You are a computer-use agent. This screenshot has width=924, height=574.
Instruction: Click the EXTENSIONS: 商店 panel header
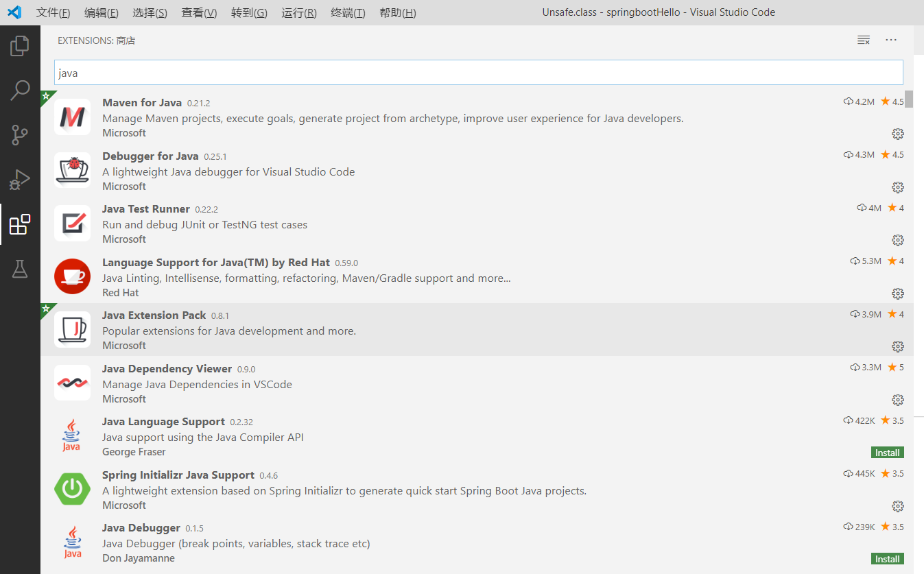[97, 40]
